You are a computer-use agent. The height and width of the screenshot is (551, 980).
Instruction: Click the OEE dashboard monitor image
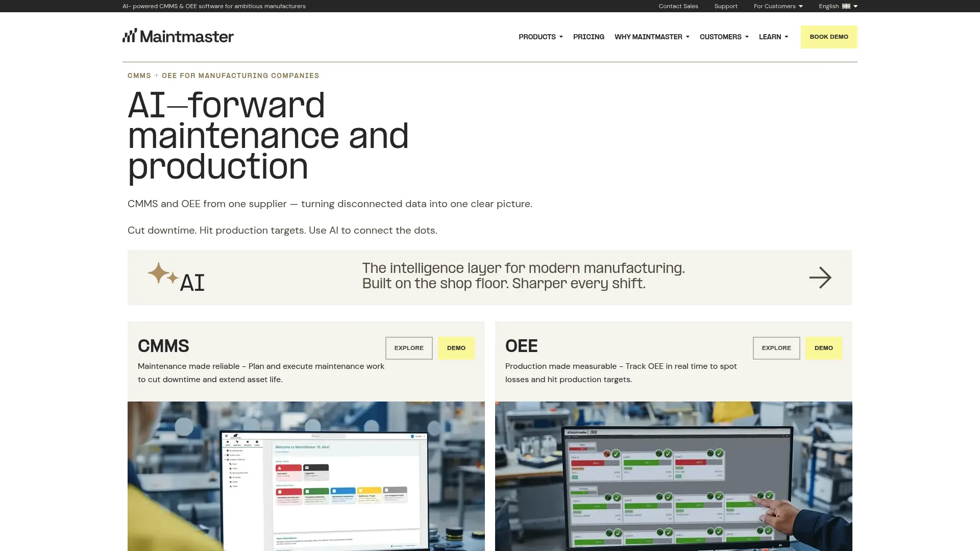674,476
